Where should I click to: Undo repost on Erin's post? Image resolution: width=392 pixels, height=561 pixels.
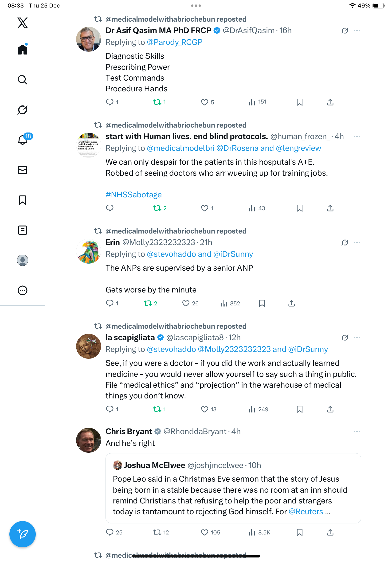pos(148,303)
